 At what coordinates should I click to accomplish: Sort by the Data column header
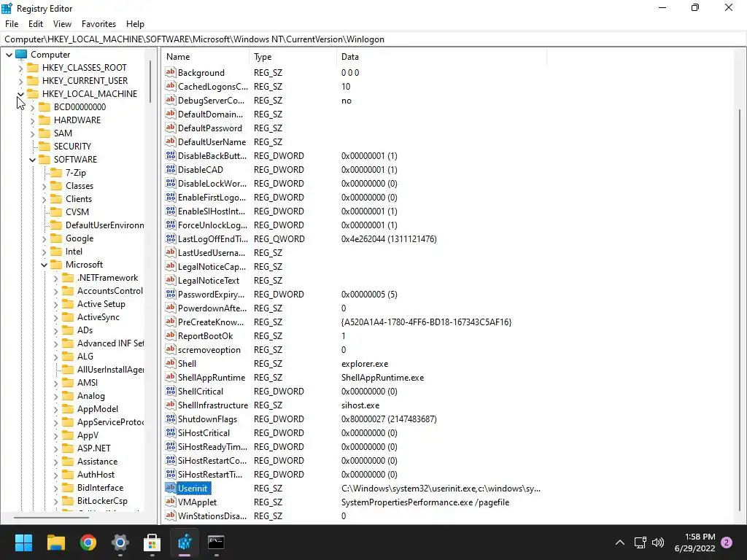click(441, 57)
